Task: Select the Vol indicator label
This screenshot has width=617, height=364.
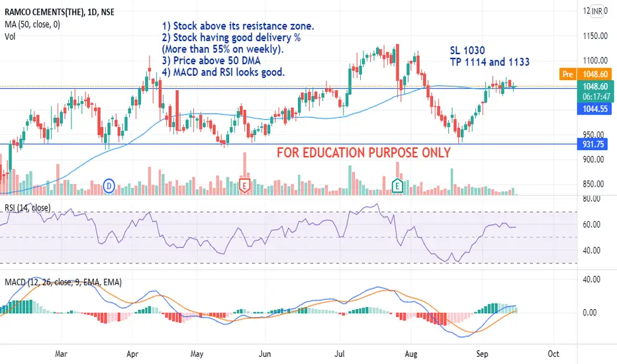Action: [10, 36]
